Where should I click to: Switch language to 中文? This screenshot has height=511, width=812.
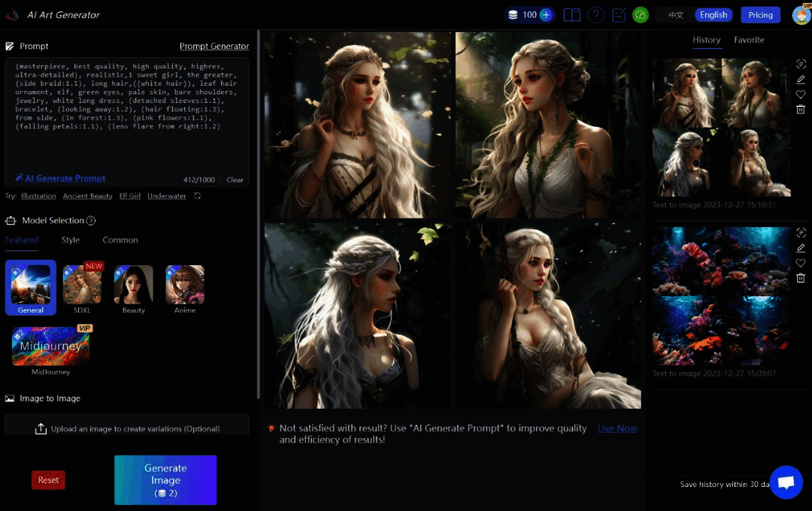tap(676, 15)
